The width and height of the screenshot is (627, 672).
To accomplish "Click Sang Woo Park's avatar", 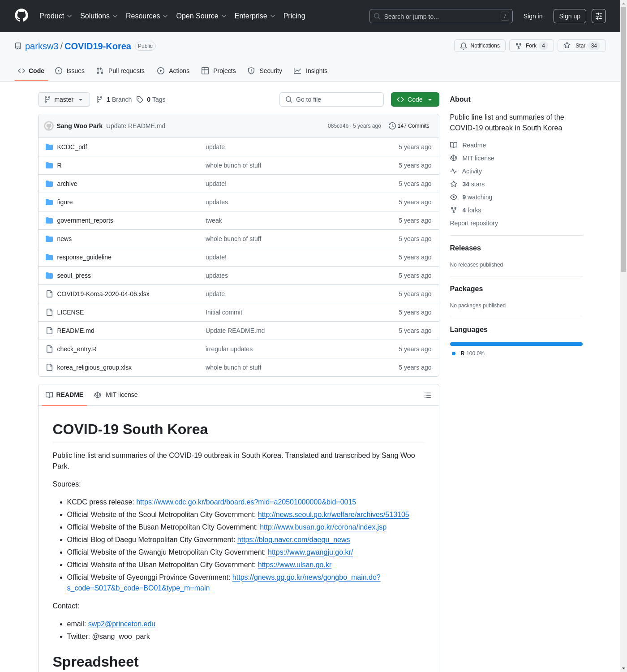I will point(49,126).
